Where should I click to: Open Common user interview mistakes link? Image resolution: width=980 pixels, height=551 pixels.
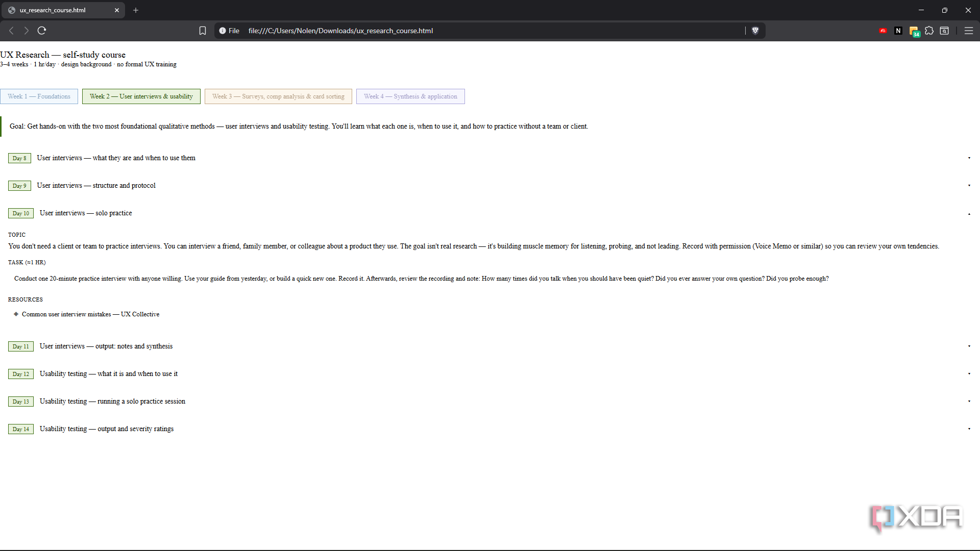90,314
